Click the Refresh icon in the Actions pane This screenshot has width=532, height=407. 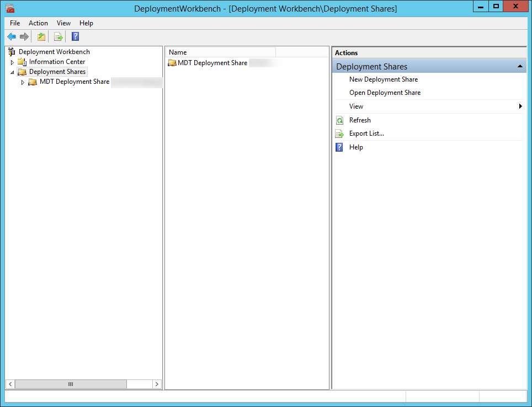[339, 120]
